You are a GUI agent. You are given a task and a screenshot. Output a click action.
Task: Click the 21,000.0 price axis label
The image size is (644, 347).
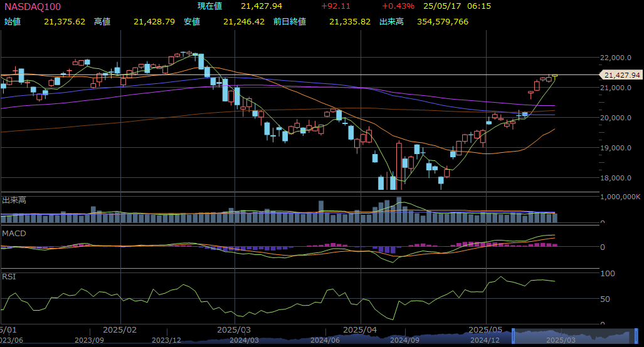click(616, 88)
